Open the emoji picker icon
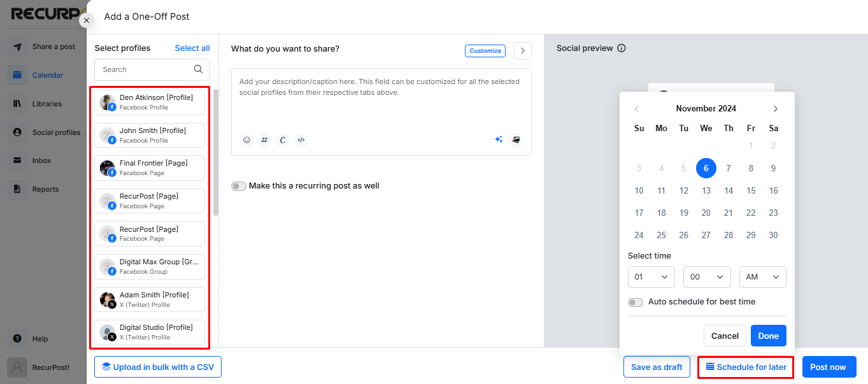 (x=247, y=140)
